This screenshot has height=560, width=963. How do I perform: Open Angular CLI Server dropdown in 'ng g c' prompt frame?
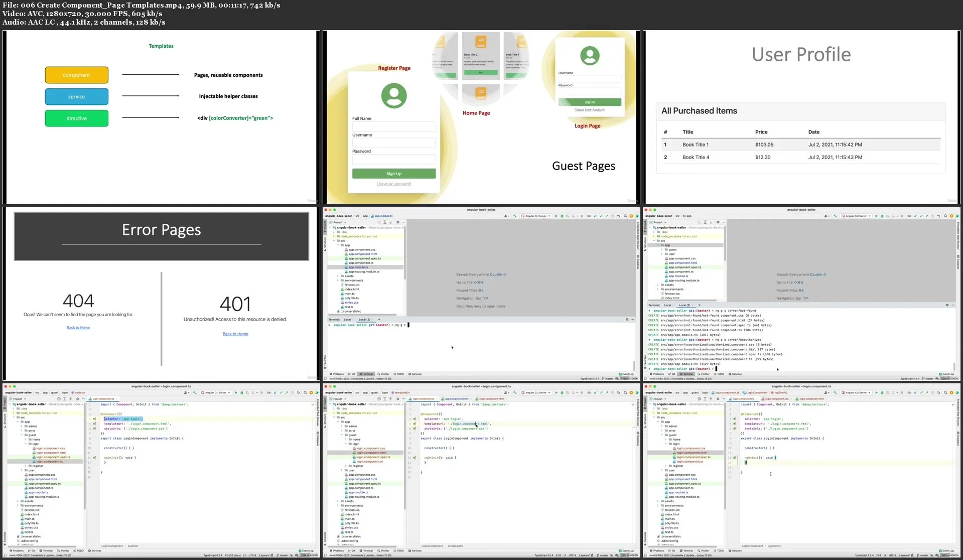coord(536,216)
